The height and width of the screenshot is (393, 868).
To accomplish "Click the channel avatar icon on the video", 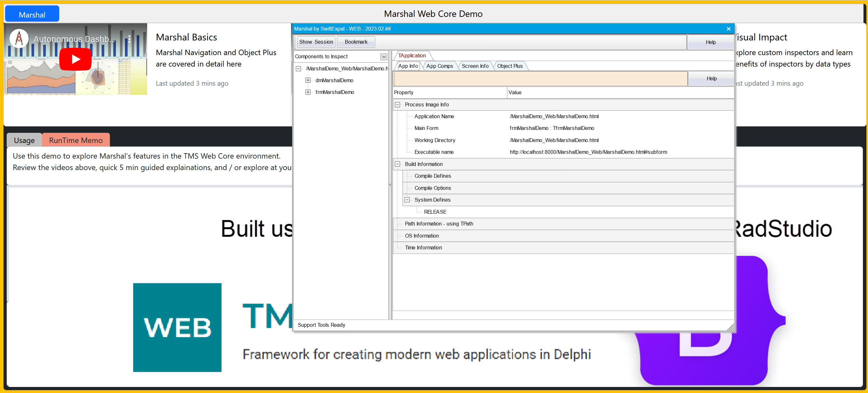I will (x=19, y=39).
